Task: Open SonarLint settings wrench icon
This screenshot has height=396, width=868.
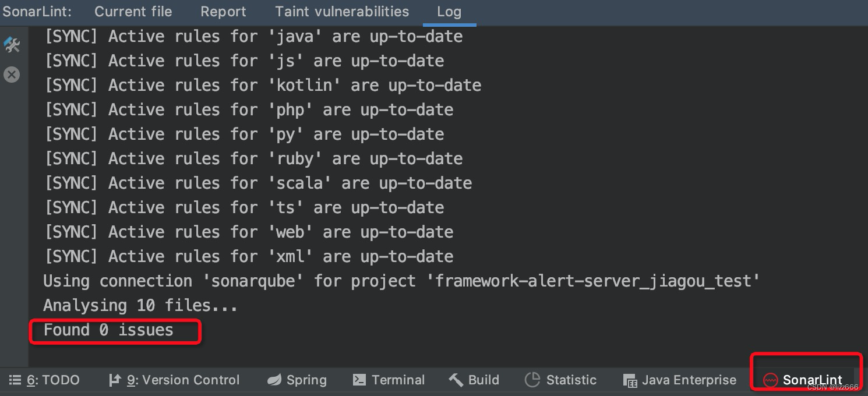Action: tap(12, 45)
